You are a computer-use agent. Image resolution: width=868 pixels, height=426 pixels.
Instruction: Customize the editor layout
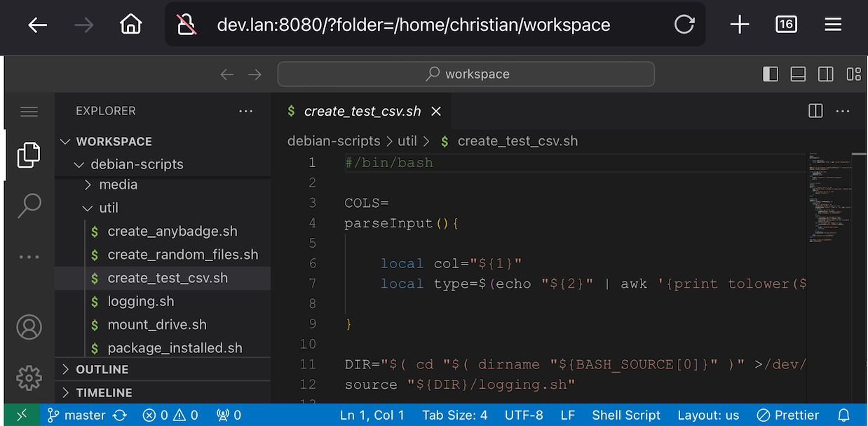(853, 74)
